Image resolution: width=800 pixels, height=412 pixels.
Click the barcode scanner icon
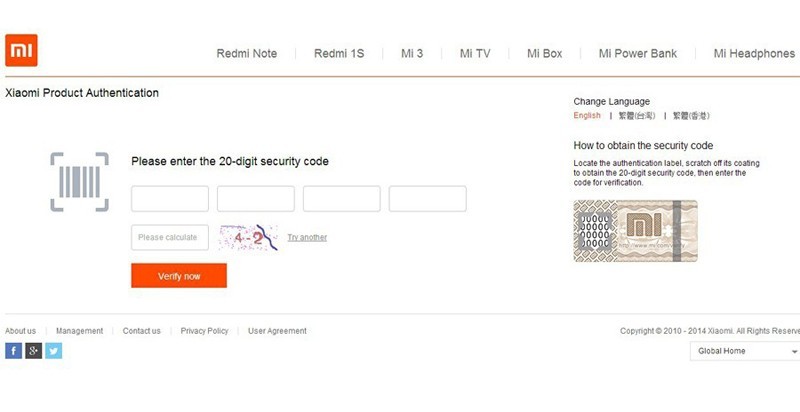79,182
